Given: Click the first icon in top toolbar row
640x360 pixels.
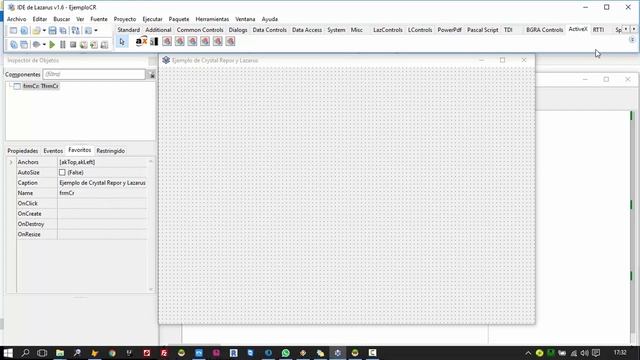Looking at the screenshot, I should 13,31.
